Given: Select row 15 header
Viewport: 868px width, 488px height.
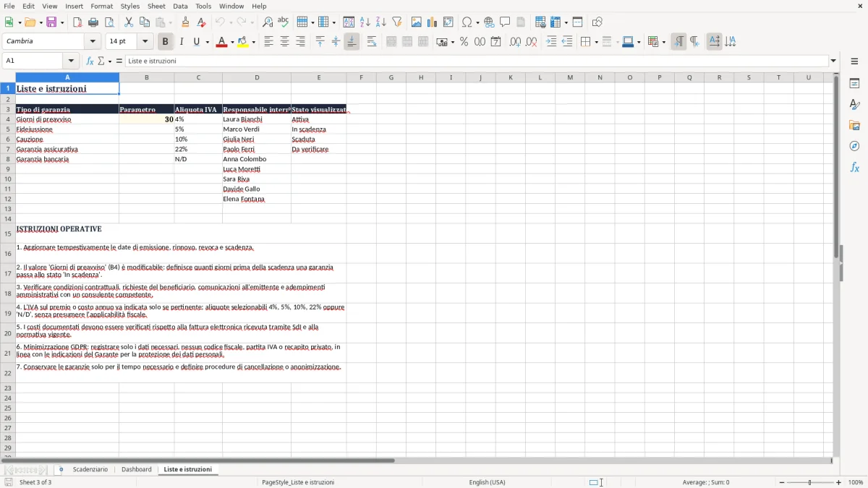Looking at the screenshot, I should [x=8, y=234].
